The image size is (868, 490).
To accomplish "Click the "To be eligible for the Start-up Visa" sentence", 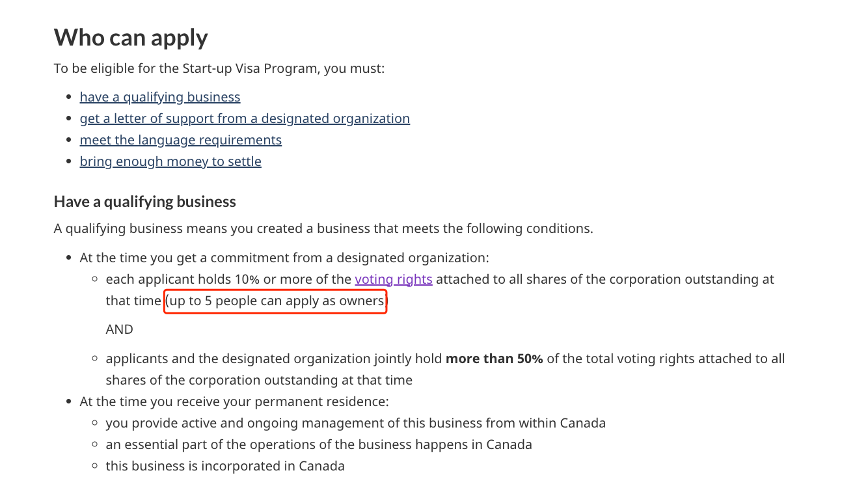I will (x=219, y=68).
